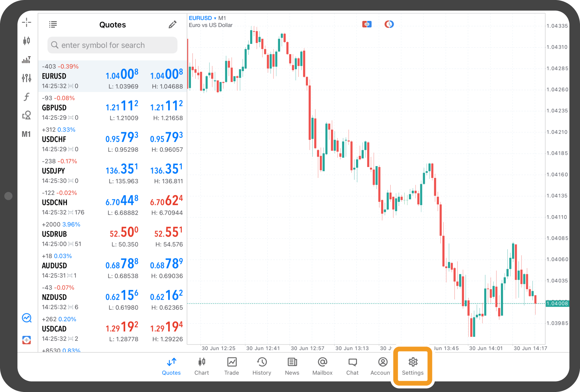Screen dimensions: 580x392
Task: Click the symbol search field
Action: pos(112,45)
